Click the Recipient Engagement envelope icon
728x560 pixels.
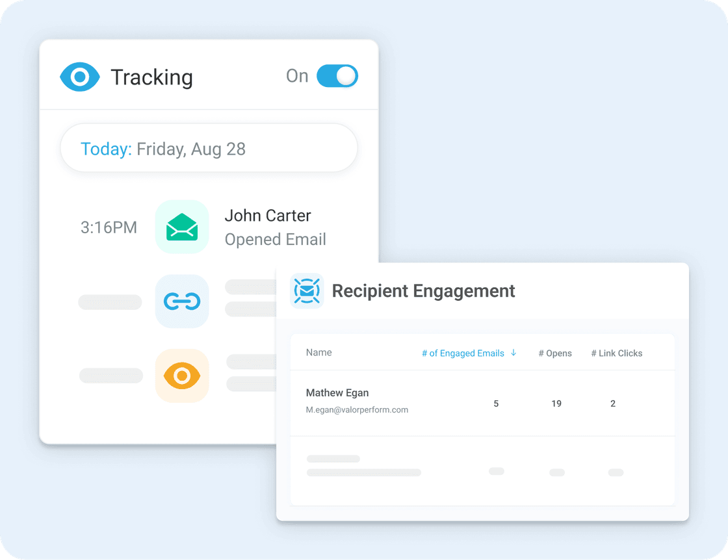click(x=307, y=290)
